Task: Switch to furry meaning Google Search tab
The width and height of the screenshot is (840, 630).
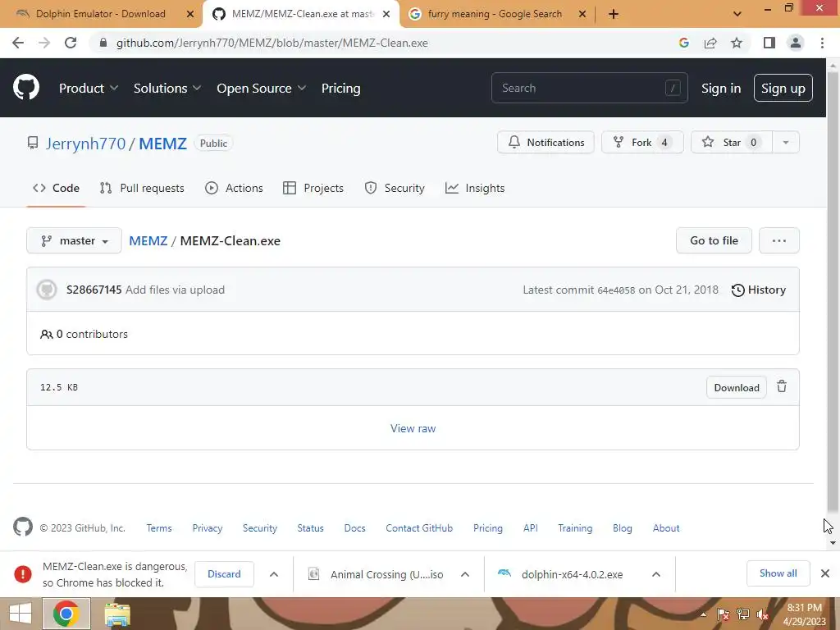Action: coord(495,14)
